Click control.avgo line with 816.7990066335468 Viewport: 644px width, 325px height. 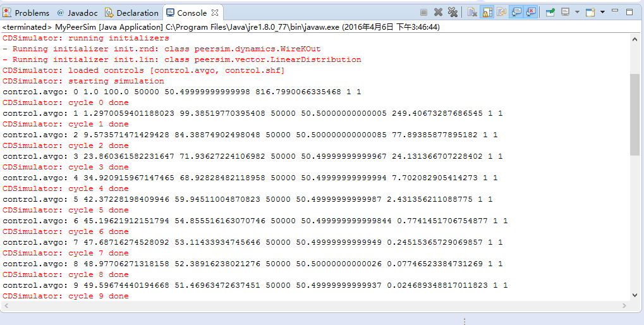coord(182,92)
